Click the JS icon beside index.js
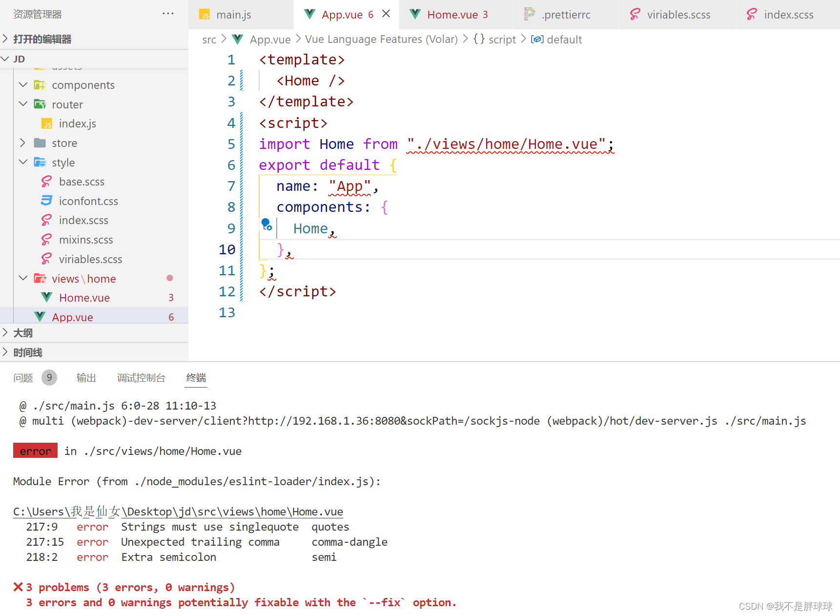840x616 pixels. pyautogui.click(x=47, y=123)
